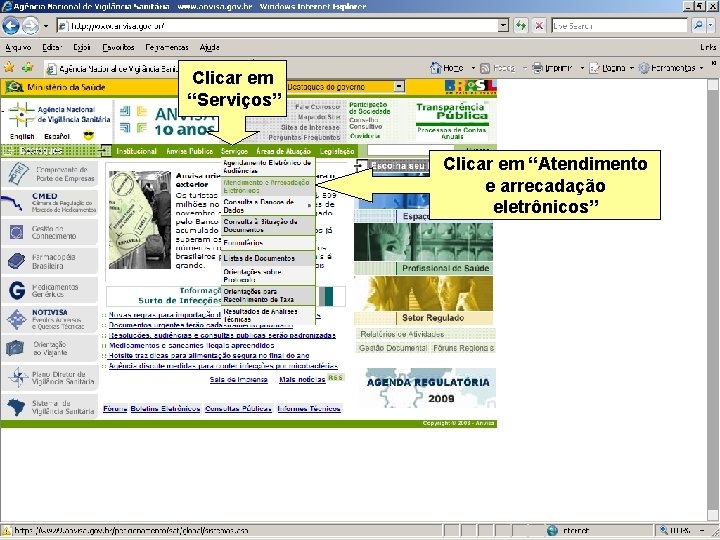Click the site search text field
The image size is (720, 540).
click(410, 150)
